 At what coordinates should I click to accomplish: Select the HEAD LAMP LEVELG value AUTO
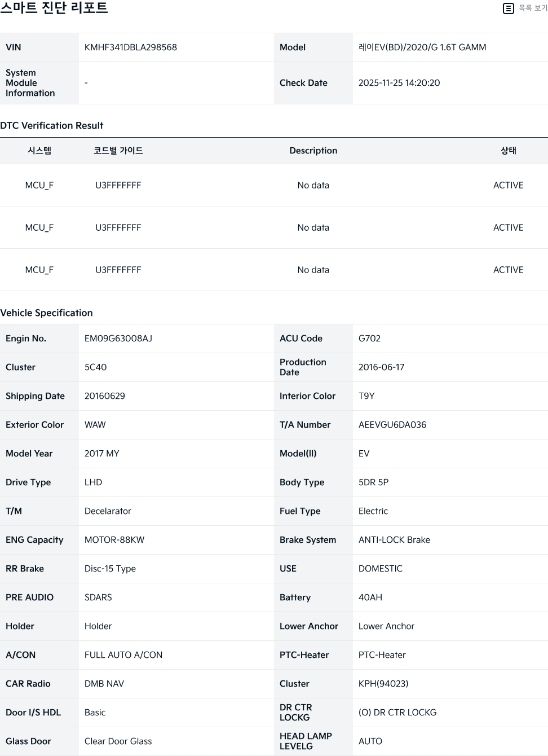tap(370, 741)
